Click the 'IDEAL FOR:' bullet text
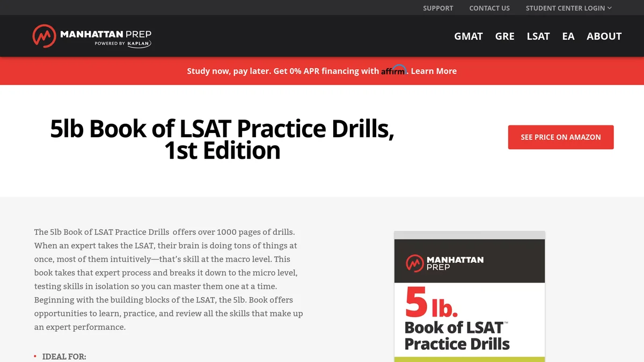The image size is (644, 362). pyautogui.click(x=64, y=357)
